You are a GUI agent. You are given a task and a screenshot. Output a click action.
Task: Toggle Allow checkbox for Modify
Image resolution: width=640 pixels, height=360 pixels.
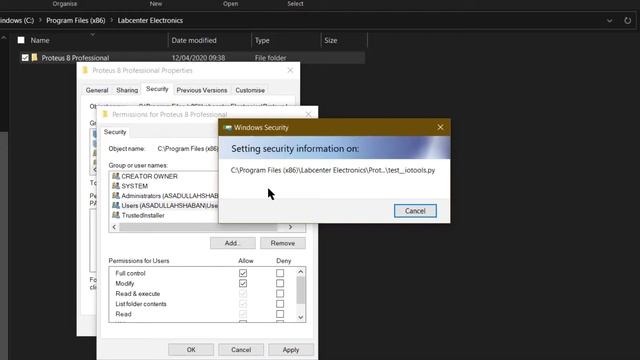point(243,283)
